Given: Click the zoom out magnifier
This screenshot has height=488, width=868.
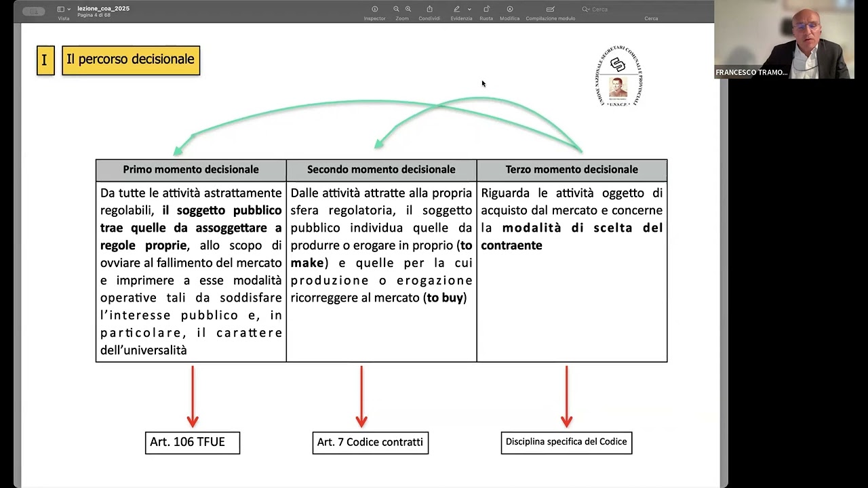Looking at the screenshot, I should (x=396, y=9).
